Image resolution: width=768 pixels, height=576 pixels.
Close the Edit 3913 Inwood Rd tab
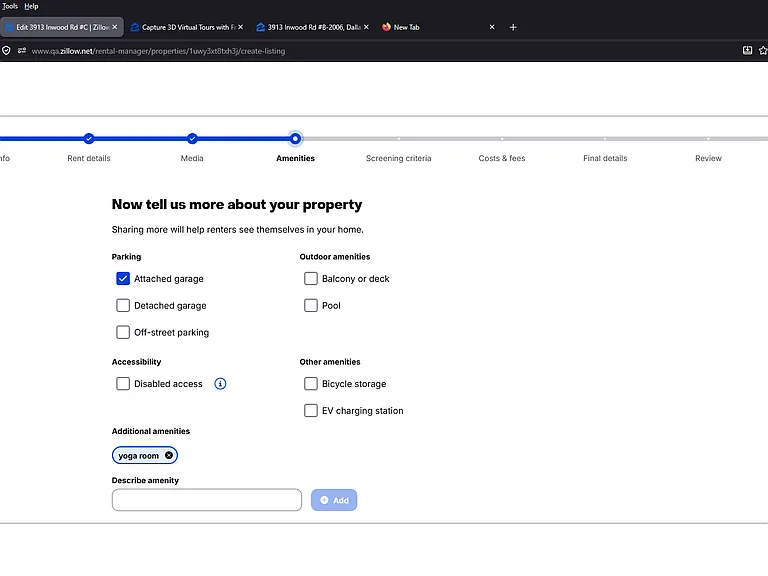[x=115, y=27]
